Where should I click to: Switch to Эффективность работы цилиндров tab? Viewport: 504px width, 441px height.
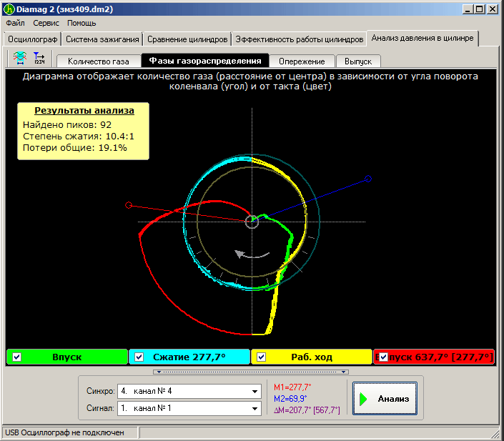300,39
